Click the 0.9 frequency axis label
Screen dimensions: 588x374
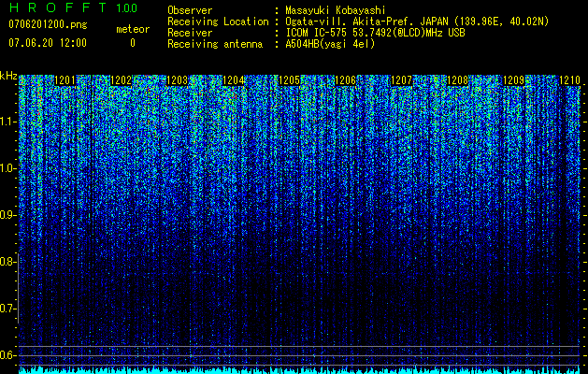(7, 215)
